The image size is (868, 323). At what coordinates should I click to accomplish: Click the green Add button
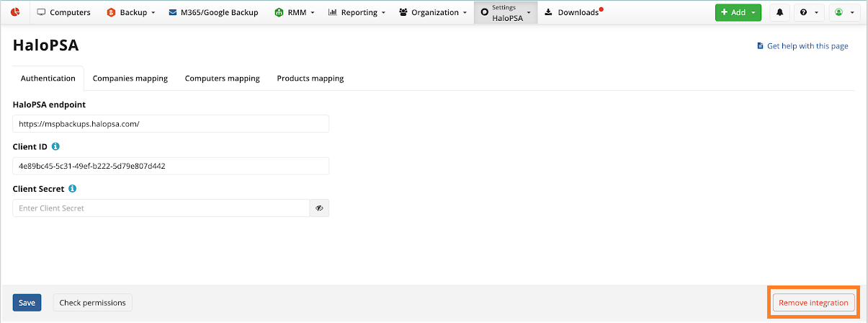point(738,12)
